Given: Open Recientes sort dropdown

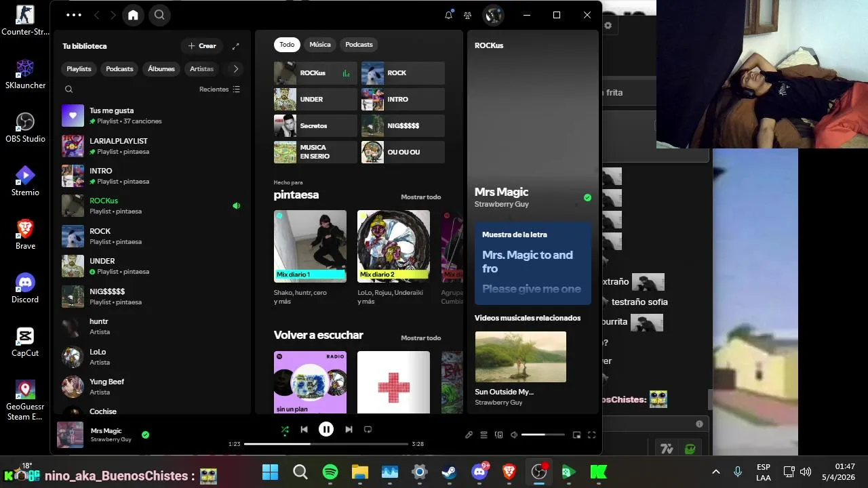Looking at the screenshot, I should tap(219, 89).
